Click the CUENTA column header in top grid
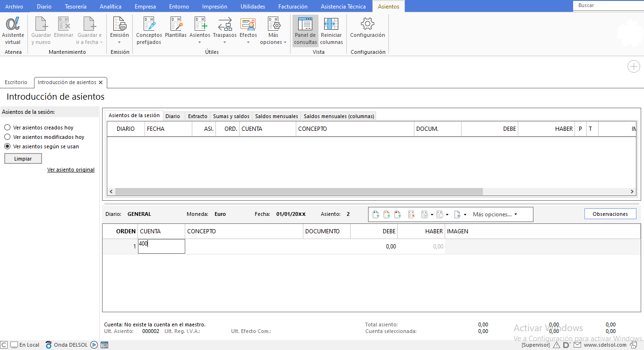 (x=267, y=129)
